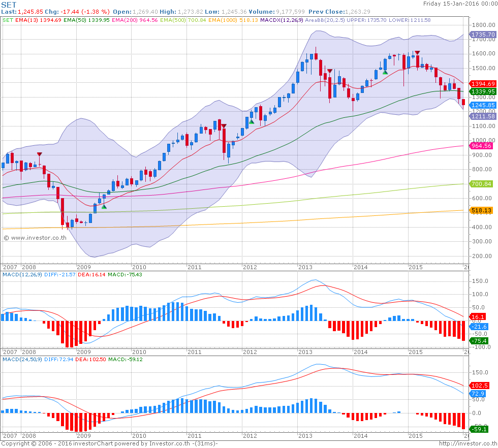Click the DIFF:-21.57 value
498x448 pixels.
(60, 274)
